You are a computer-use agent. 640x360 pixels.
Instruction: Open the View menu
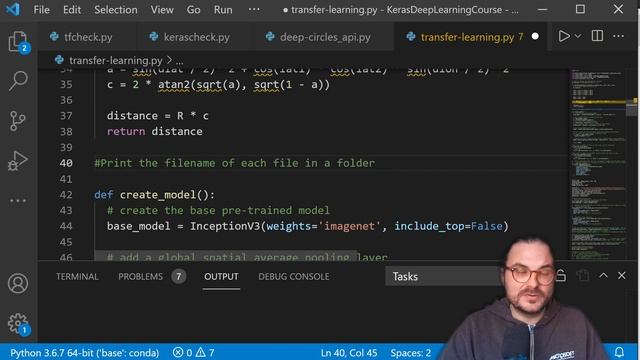point(162,9)
